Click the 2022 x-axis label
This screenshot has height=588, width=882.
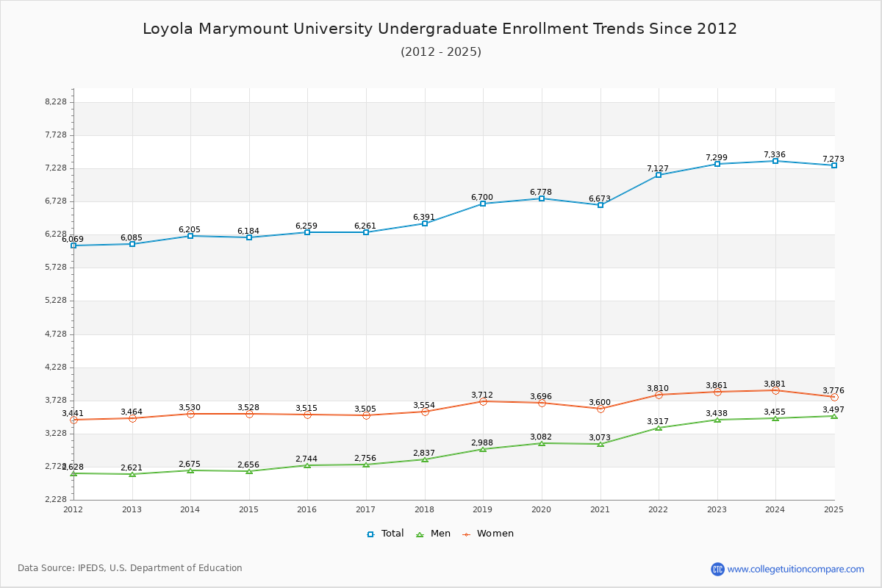point(659,509)
